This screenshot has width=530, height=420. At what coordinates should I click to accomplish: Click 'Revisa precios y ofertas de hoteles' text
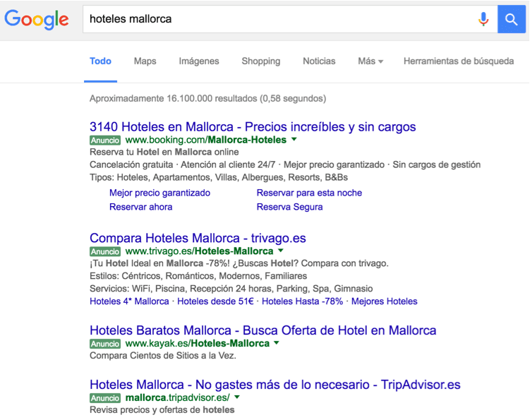(162, 410)
